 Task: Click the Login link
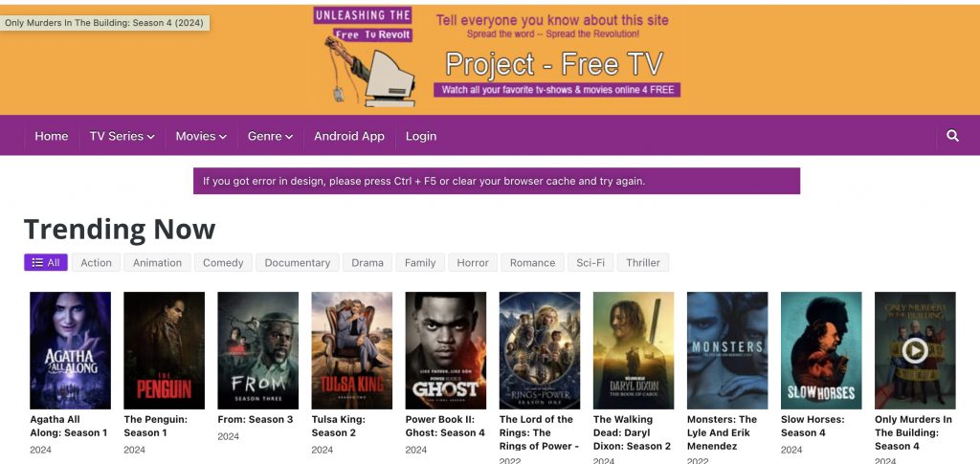(421, 136)
